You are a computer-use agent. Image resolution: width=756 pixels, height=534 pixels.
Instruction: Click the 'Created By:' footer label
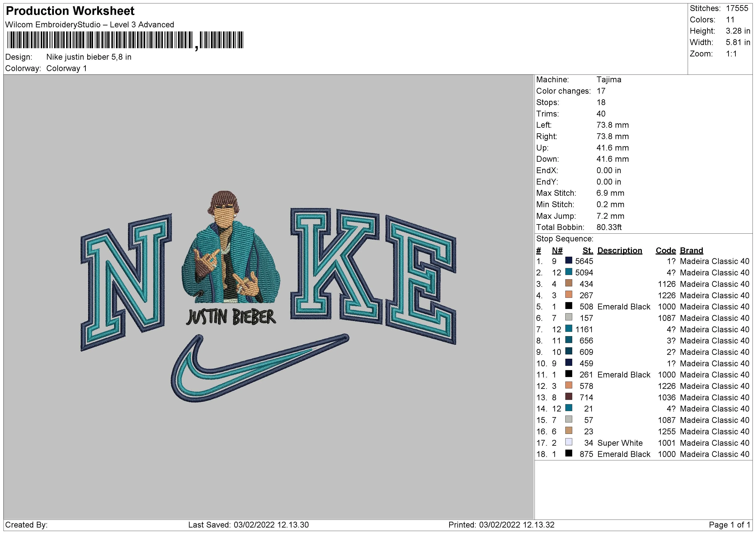[x=26, y=525]
